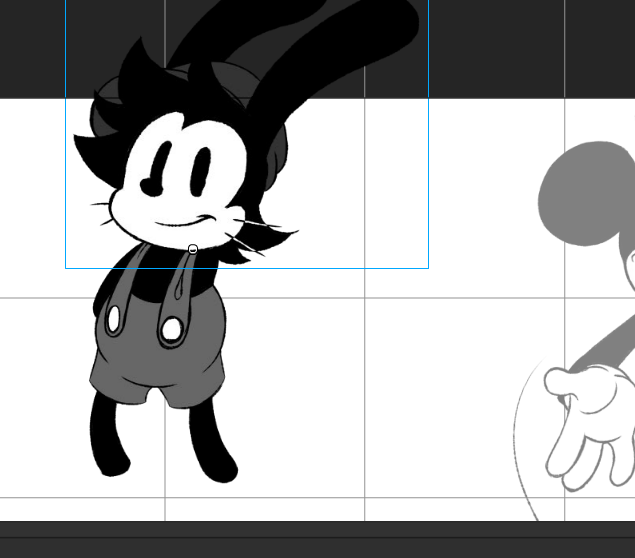Click the circular pivot handle at the character's neck

[x=193, y=249]
